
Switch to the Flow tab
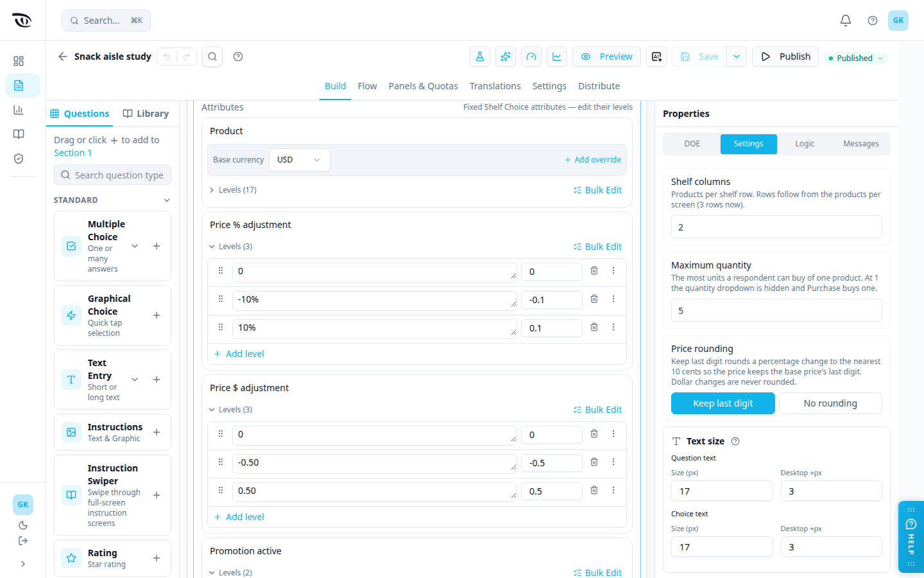(x=367, y=86)
